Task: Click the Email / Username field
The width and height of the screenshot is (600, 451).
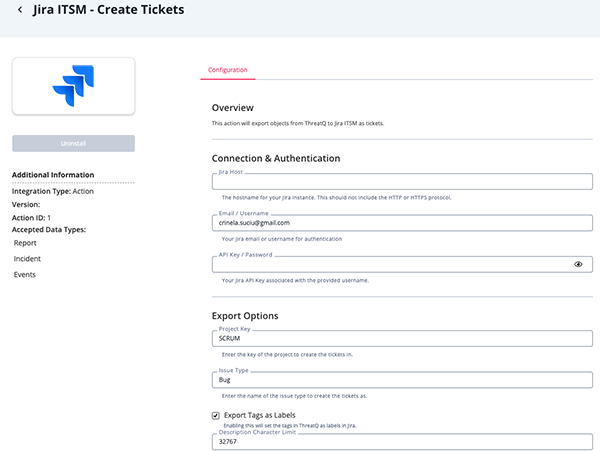Action: [x=402, y=223]
